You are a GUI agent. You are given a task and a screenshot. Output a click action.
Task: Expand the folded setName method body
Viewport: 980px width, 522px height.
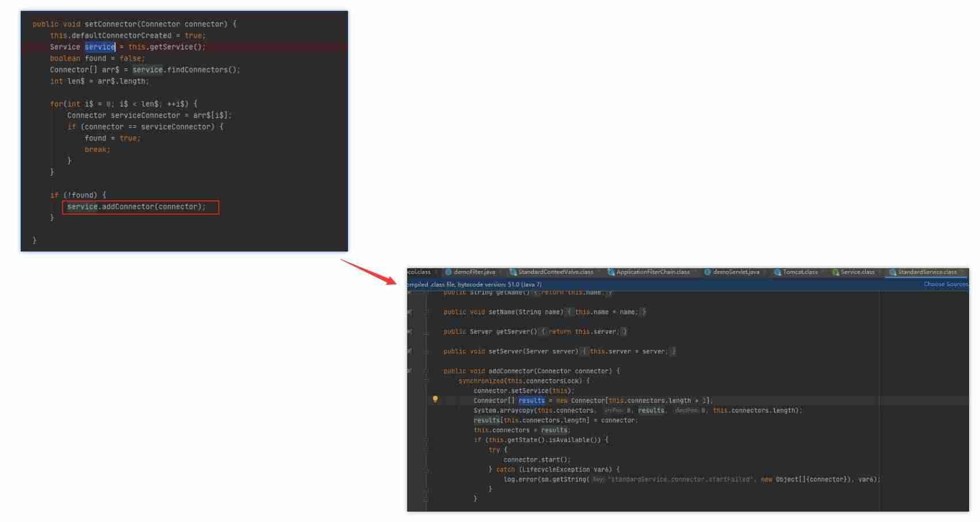[426, 312]
